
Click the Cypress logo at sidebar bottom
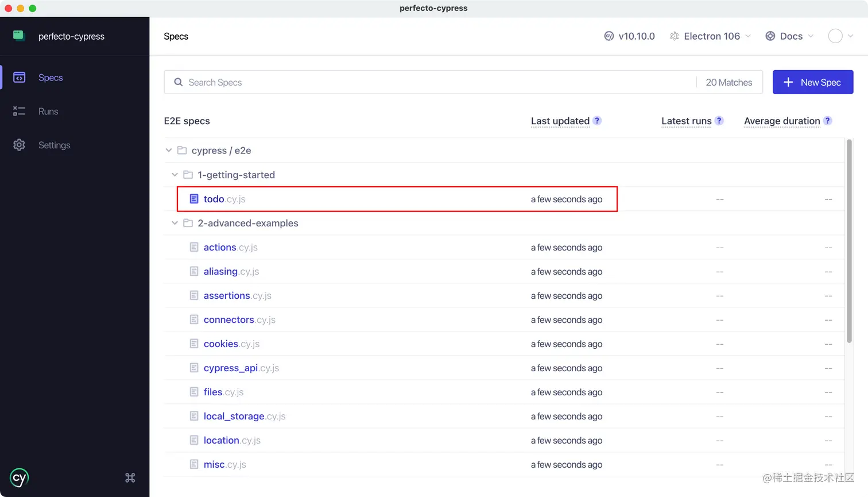20,478
